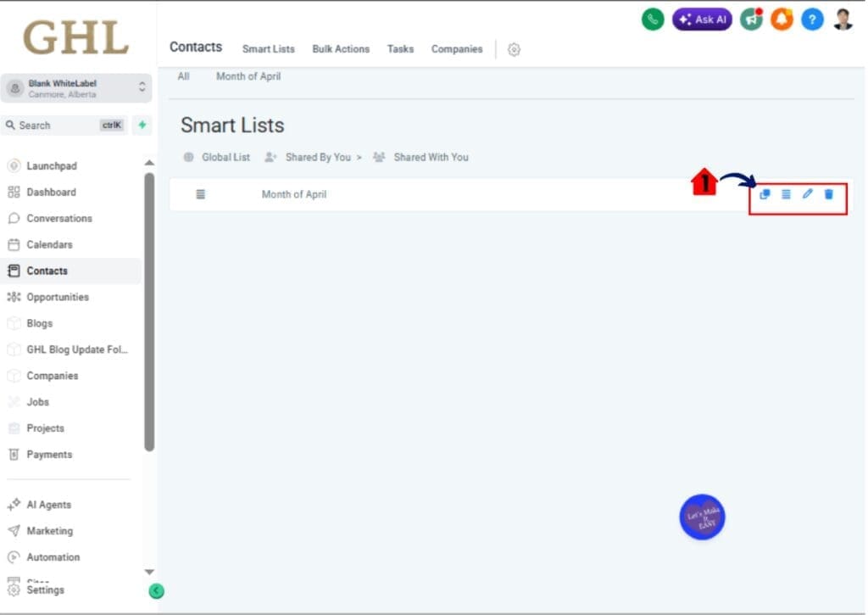Select the Global List filter

click(x=217, y=157)
